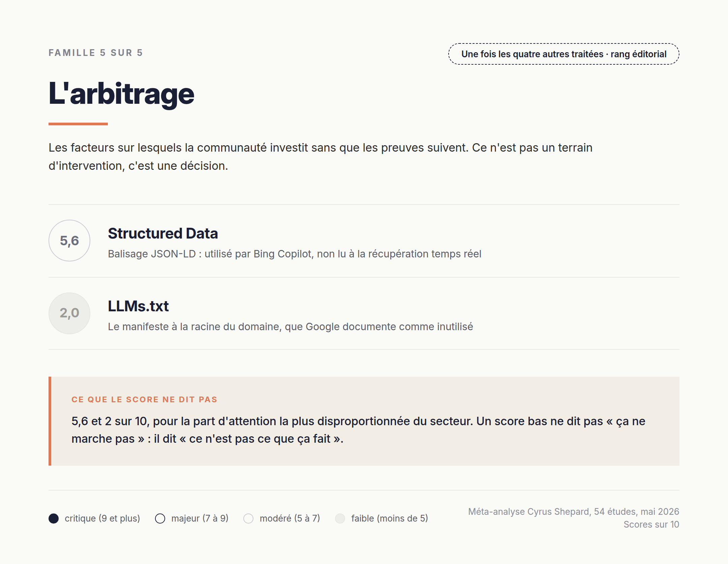
Task: Click the Famille 5 sur 5 label
Action: (x=96, y=53)
